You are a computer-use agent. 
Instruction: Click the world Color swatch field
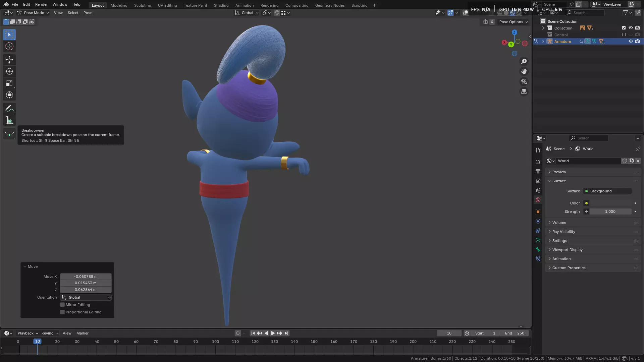(x=610, y=203)
